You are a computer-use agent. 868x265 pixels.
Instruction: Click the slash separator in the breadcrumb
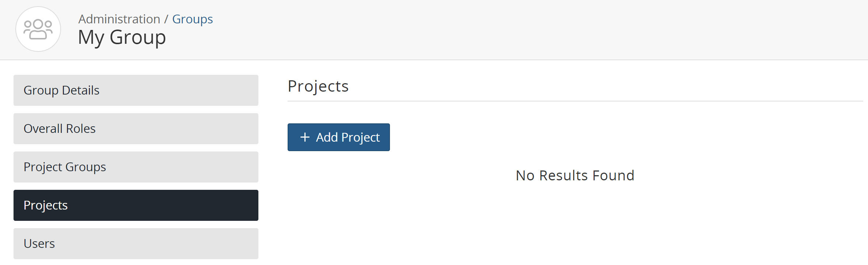[x=166, y=19]
